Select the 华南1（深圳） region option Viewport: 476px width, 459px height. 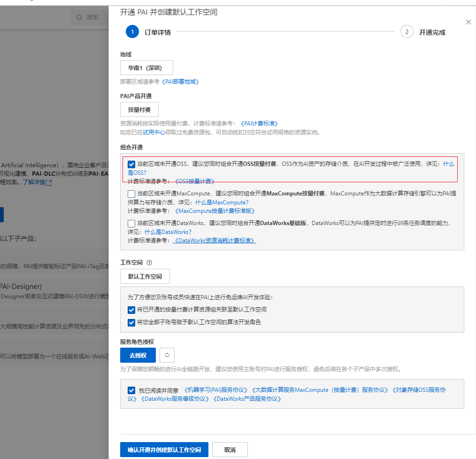(146, 68)
